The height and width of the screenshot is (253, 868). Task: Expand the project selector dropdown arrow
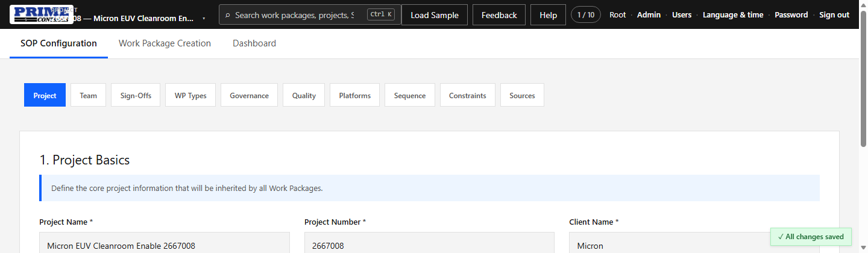pyautogui.click(x=204, y=18)
